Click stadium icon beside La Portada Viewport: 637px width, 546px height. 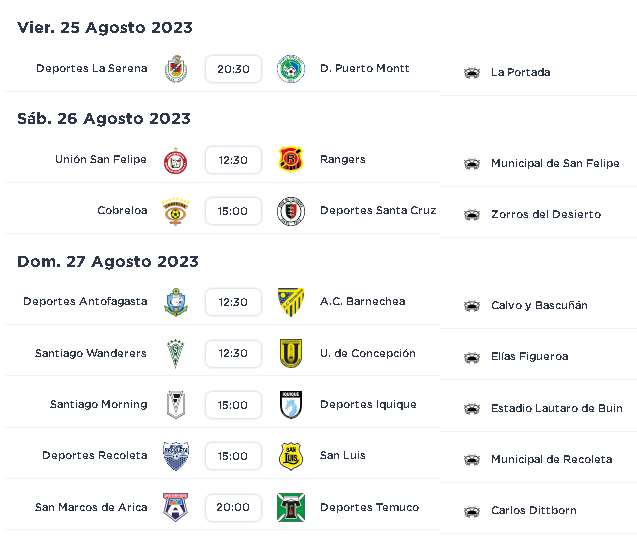[x=472, y=73]
